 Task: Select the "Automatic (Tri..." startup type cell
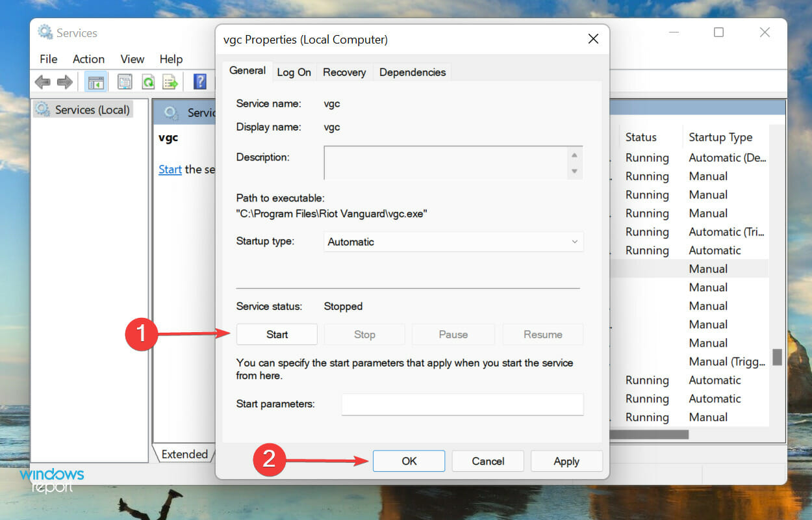pyautogui.click(x=728, y=231)
